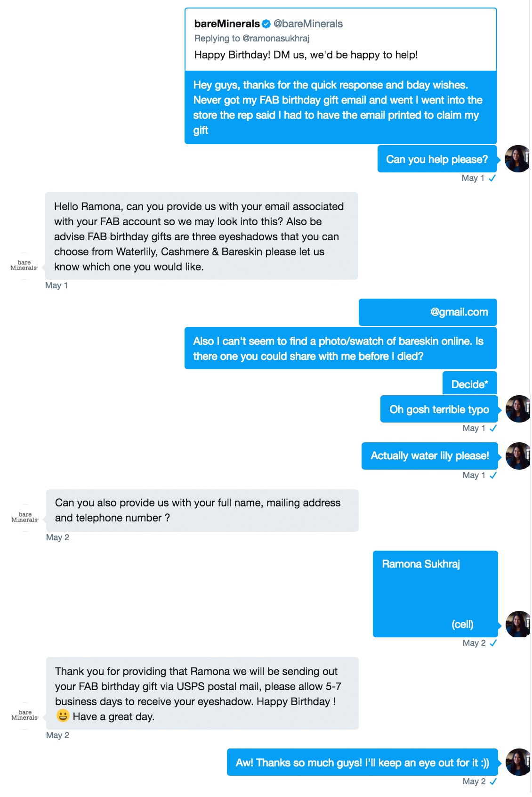Click the bareMinerals verified badge icon
This screenshot has height=797, width=532.
pos(266,24)
